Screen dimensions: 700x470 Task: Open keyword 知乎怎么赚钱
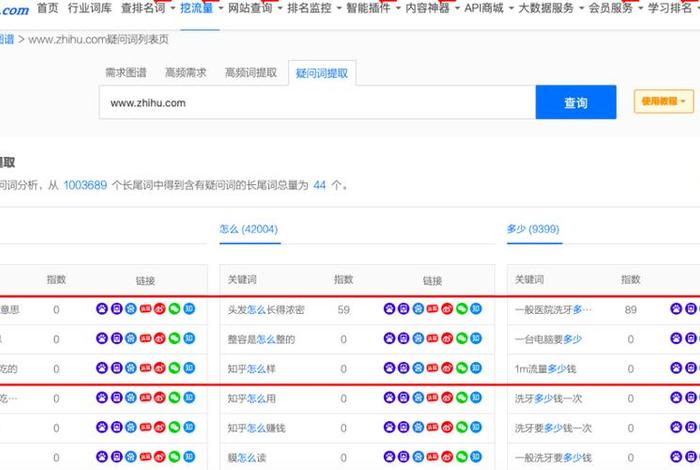click(256, 428)
